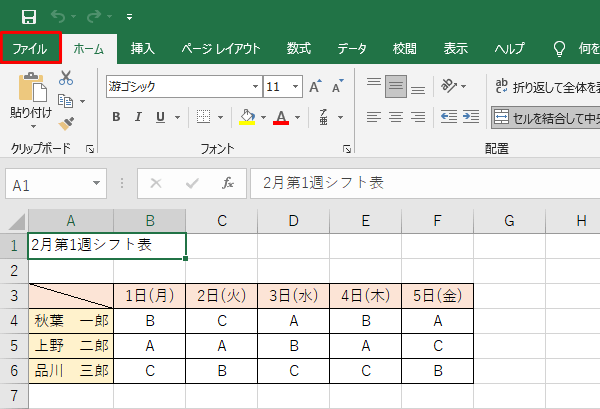Click Increase Font Size icon
Image resolution: width=600 pixels, height=409 pixels.
[x=315, y=86]
